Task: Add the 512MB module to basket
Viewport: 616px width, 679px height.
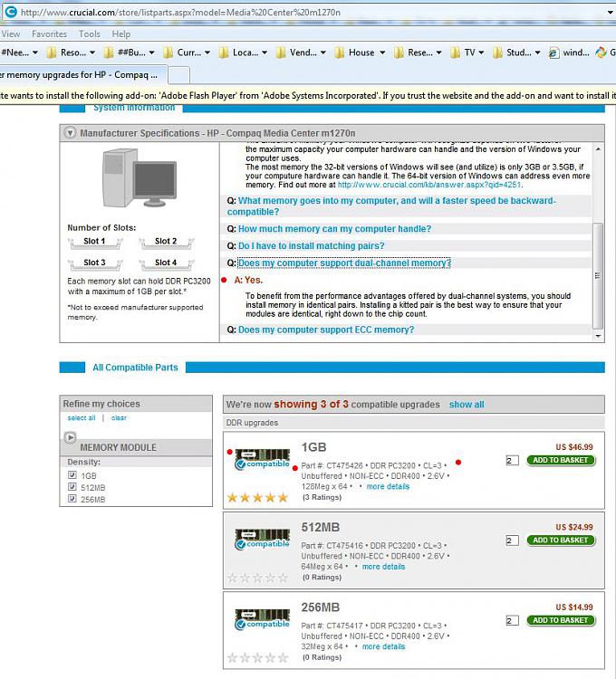Action: tap(561, 540)
